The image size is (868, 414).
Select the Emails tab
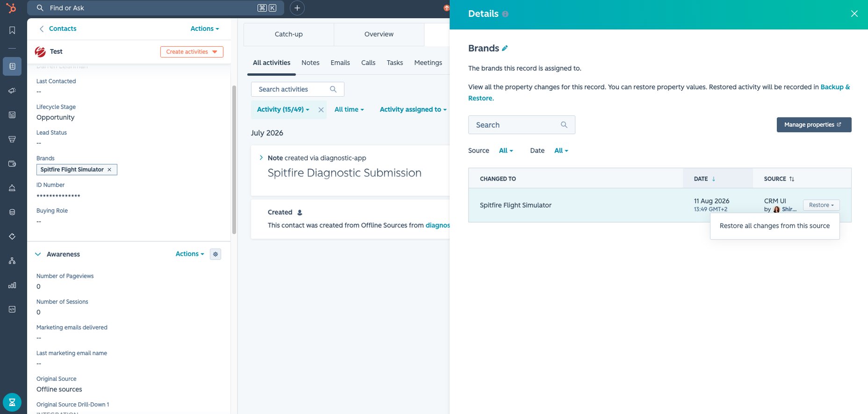[x=340, y=63]
